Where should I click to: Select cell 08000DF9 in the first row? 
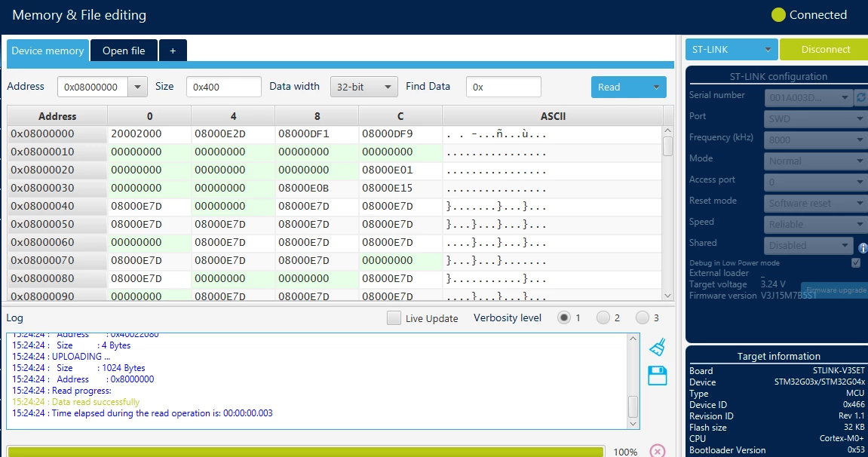(400, 134)
